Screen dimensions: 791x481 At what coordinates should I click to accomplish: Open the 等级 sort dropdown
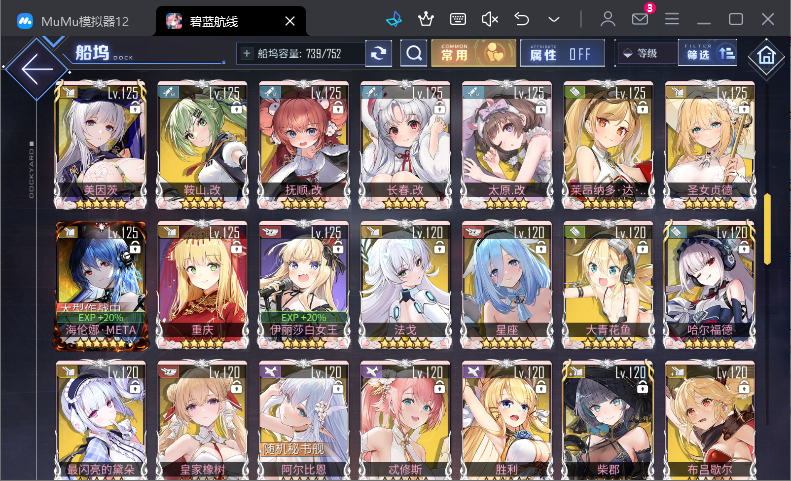647,53
